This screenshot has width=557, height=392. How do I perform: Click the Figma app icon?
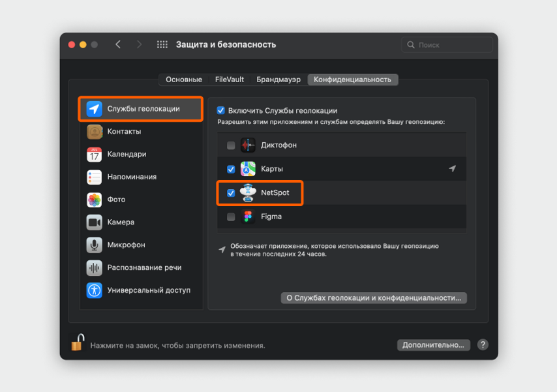click(248, 217)
